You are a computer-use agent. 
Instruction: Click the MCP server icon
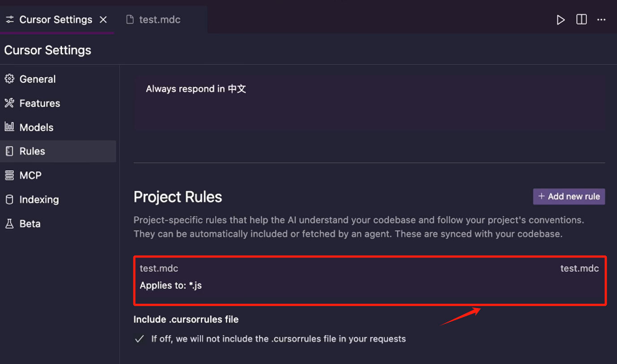pos(9,175)
